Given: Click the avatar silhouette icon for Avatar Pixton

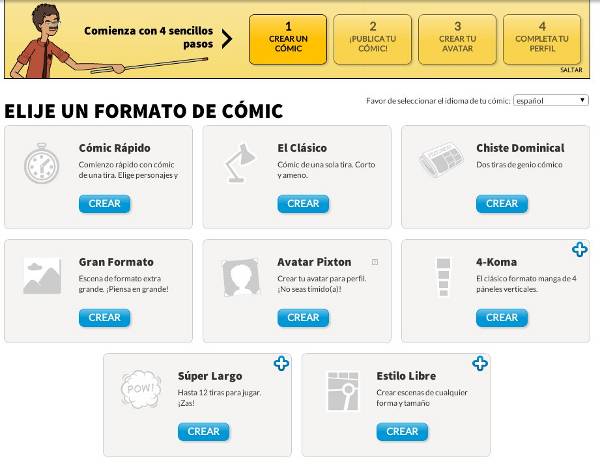Looking at the screenshot, I should point(241,277).
